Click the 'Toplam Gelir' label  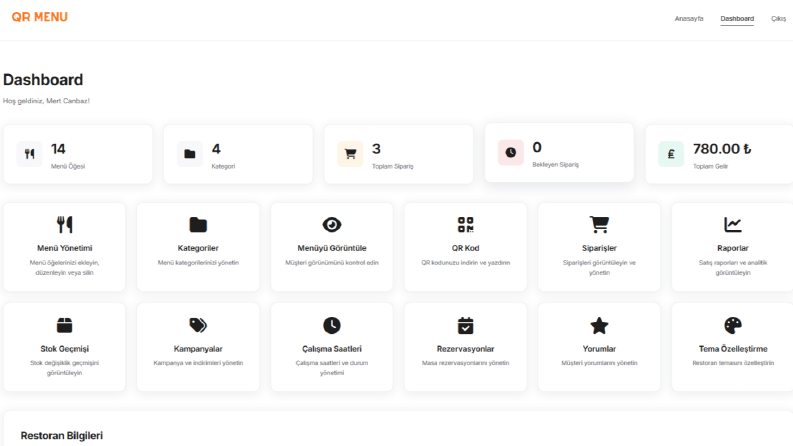pyautogui.click(x=710, y=166)
